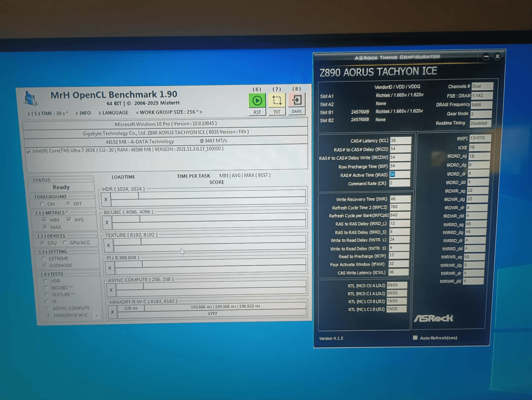Click the DARK mode exit-arrow icon
Image resolution: width=532 pixels, height=400 pixels.
click(x=297, y=100)
